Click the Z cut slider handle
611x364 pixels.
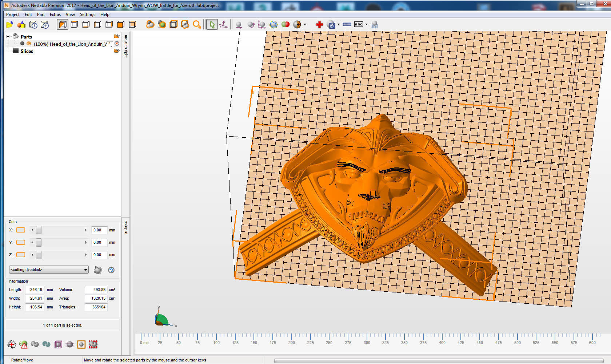[39, 255]
